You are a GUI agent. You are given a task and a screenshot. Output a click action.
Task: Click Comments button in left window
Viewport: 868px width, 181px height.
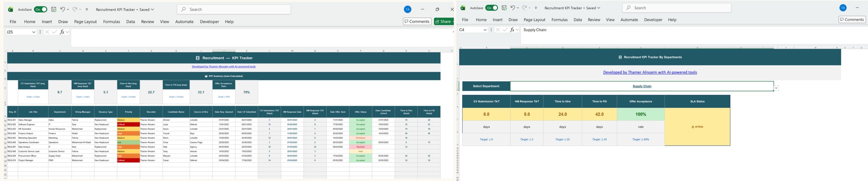[x=417, y=21]
